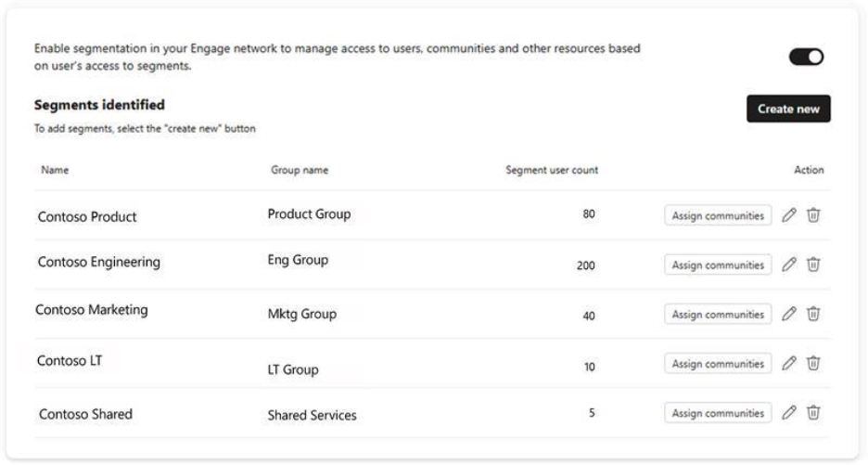Click the Name column header

tap(54, 170)
